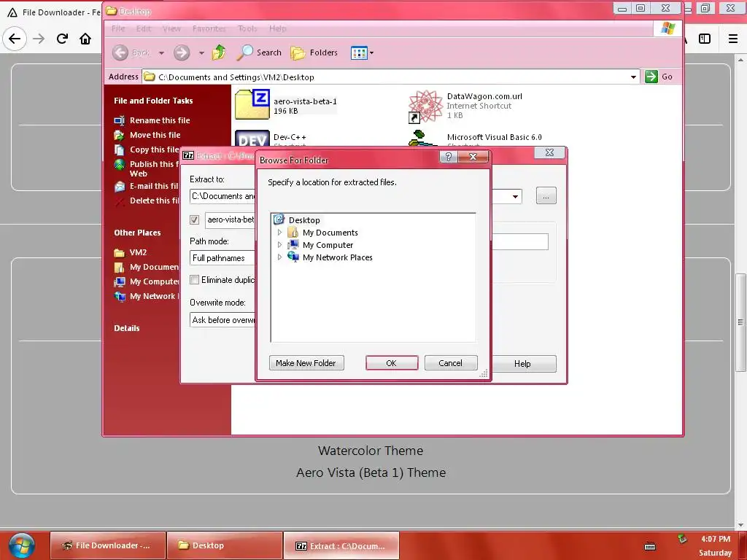The image size is (747, 560).
Task: Expand My Network Places tree node
Action: pos(279,257)
